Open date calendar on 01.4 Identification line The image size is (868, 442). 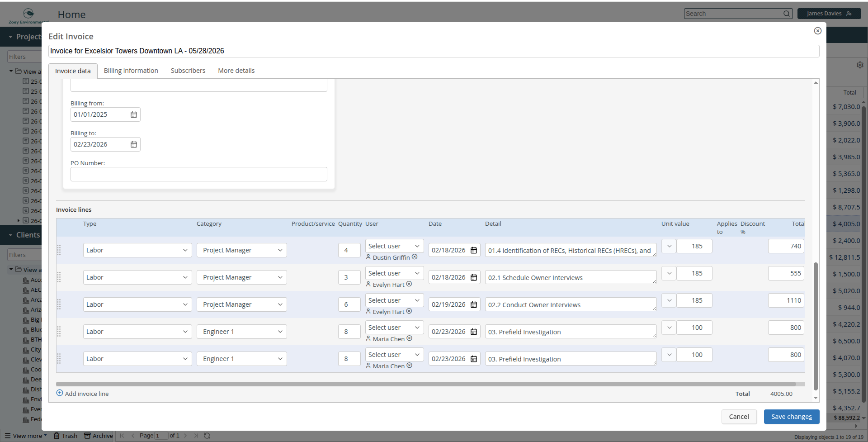coord(474,250)
